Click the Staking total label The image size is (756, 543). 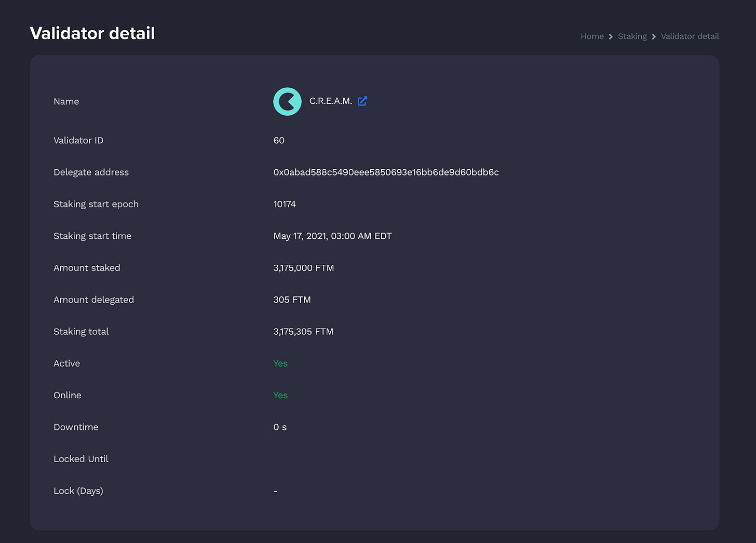pyautogui.click(x=81, y=332)
